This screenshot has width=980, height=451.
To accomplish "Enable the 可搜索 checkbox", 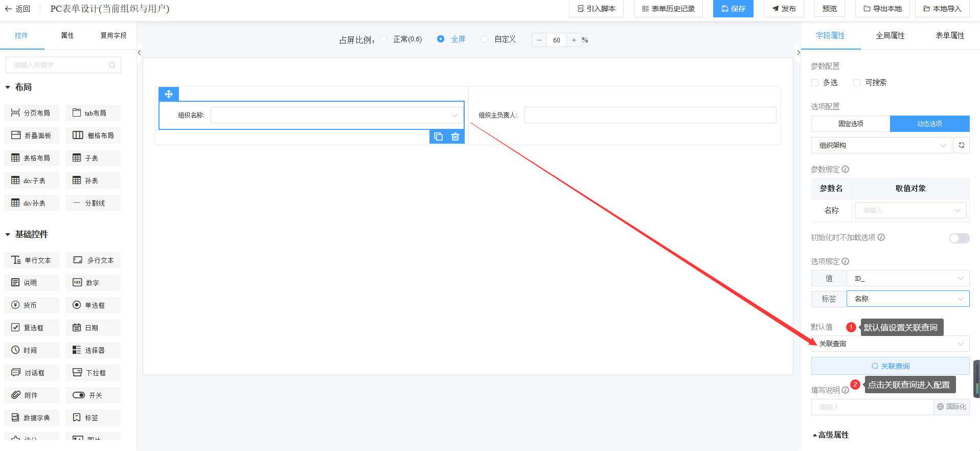I will tap(857, 83).
